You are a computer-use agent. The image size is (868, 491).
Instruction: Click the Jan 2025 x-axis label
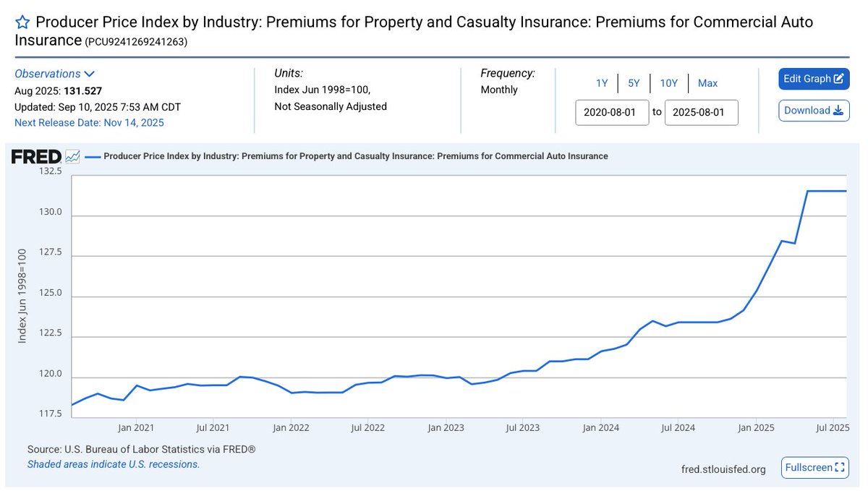757,428
